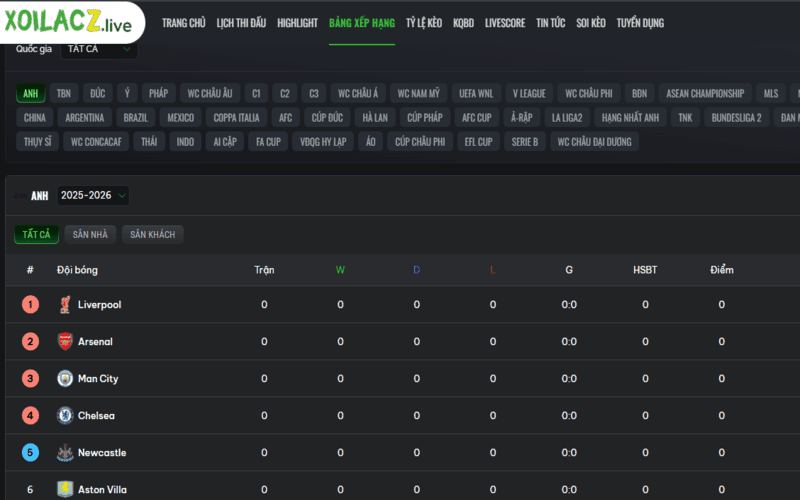Viewport: 800px width, 500px height.
Task: Switch to SÂN NHÀ standings tab
Action: click(x=90, y=235)
